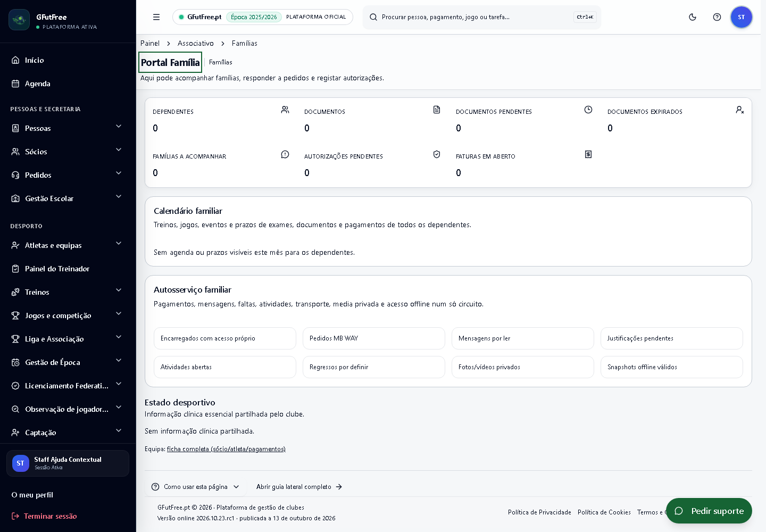
Task: Expand the Pessoas submenu chevron
Action: click(119, 127)
